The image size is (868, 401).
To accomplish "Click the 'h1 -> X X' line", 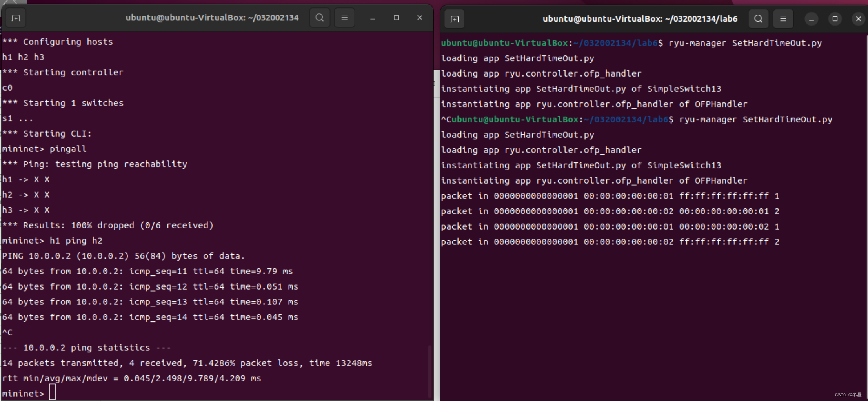I will [x=26, y=179].
